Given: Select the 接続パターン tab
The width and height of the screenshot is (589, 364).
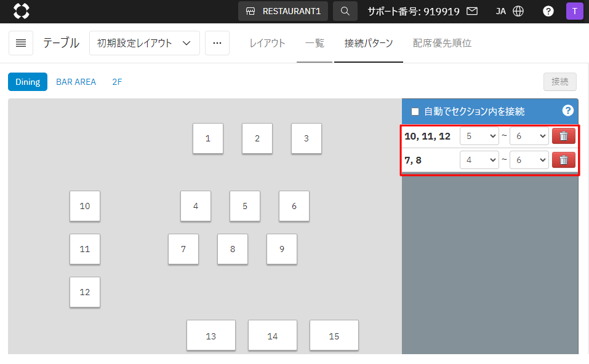Looking at the screenshot, I should point(369,43).
